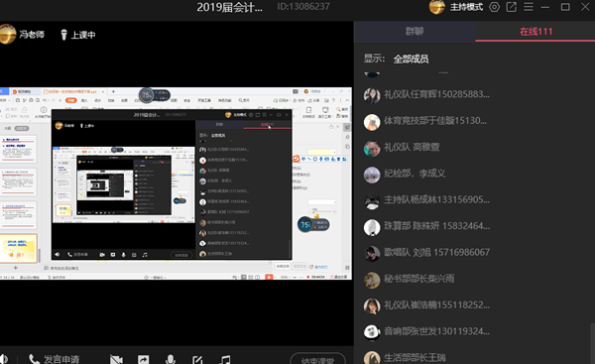Toggle the microphone in the bottom toolbar
The height and width of the screenshot is (364, 595).
click(x=171, y=359)
